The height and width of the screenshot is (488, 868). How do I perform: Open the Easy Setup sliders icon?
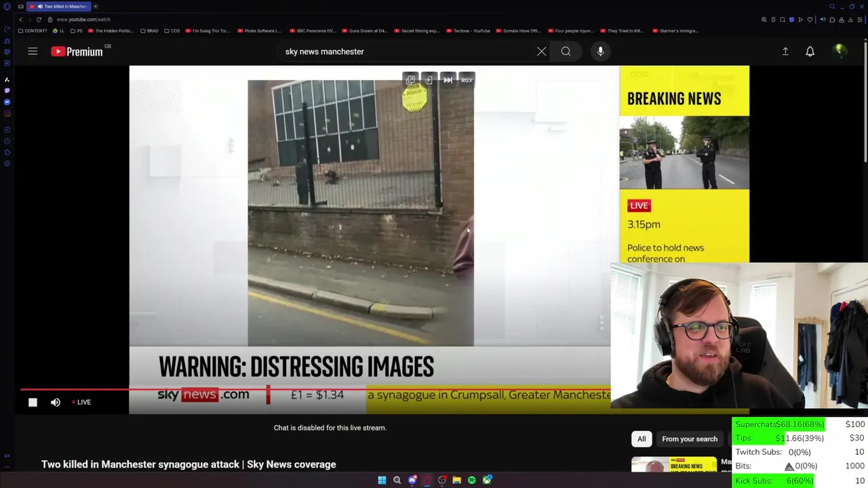tap(860, 20)
